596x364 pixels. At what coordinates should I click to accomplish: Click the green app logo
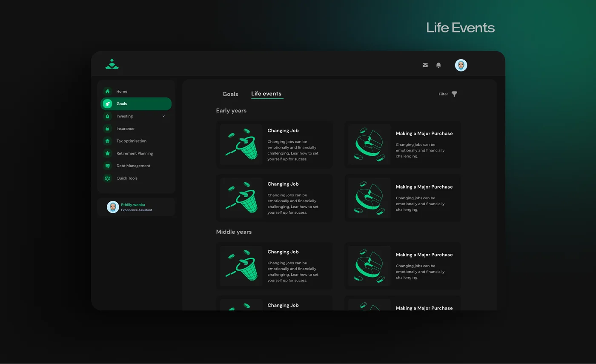tap(112, 64)
